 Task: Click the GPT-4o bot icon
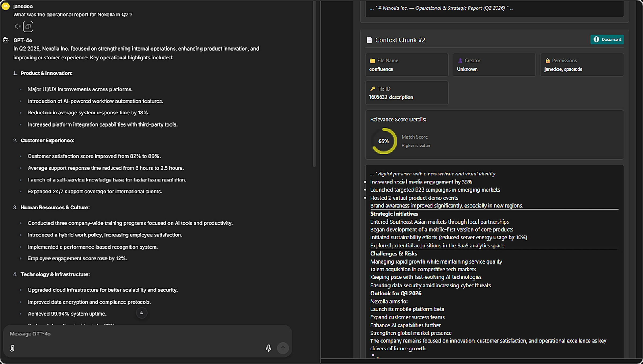[x=6, y=40]
